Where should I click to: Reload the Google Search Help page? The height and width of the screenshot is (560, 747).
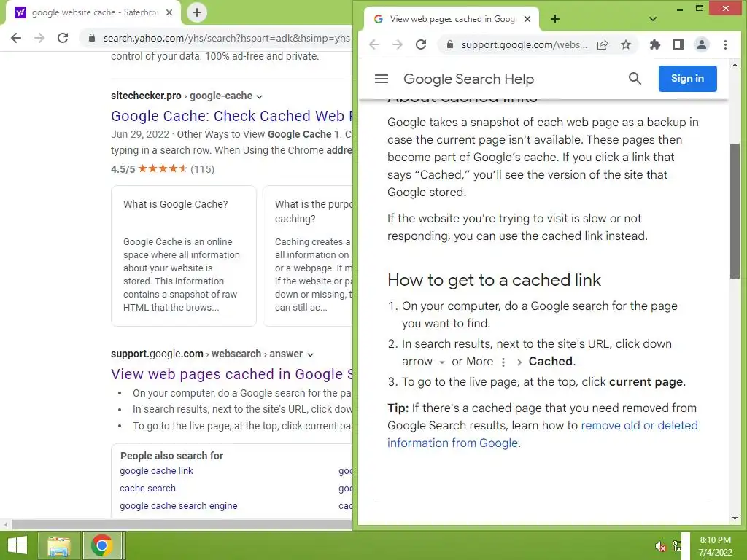[x=421, y=44]
